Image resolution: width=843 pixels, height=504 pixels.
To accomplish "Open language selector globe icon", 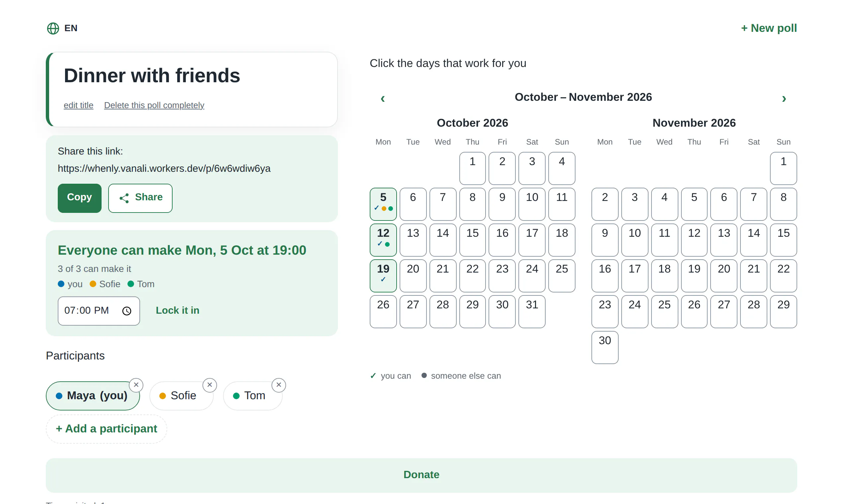I will tap(53, 28).
